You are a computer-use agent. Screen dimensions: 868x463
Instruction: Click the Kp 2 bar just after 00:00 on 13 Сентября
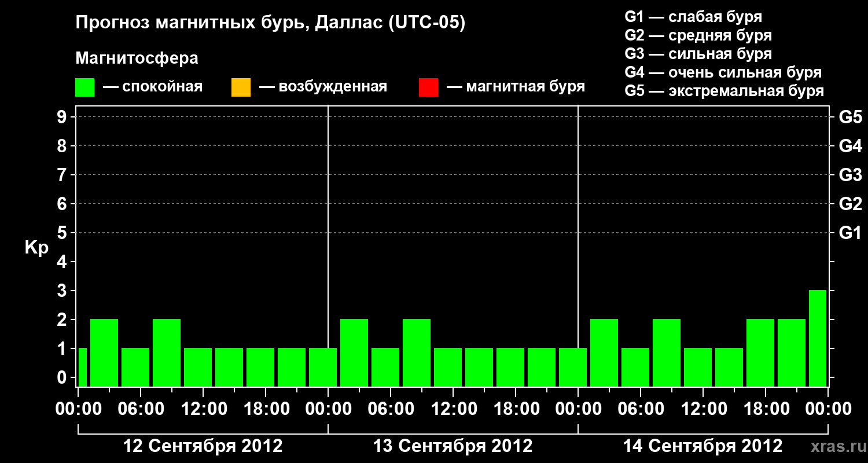coord(354,352)
